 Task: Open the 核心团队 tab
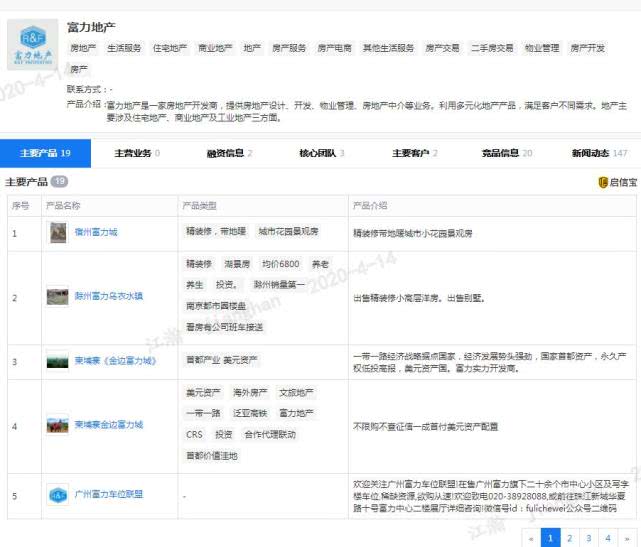[x=321, y=153]
